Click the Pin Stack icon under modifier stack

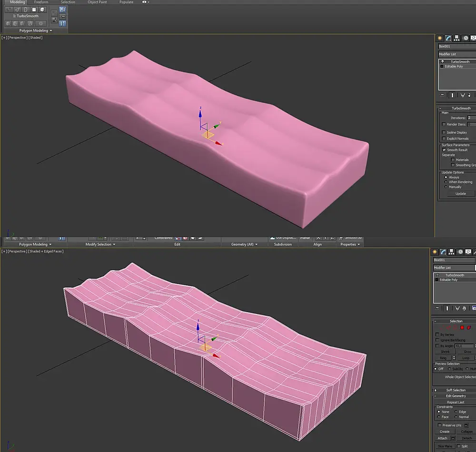(443, 95)
